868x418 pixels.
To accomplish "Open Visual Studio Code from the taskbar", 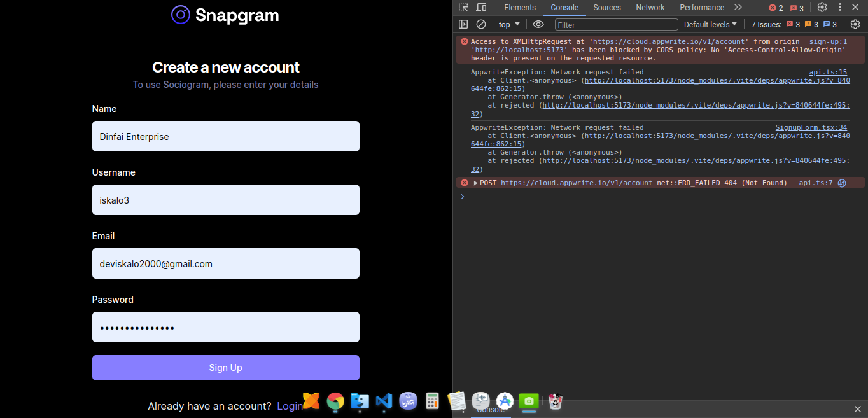I will coord(384,402).
